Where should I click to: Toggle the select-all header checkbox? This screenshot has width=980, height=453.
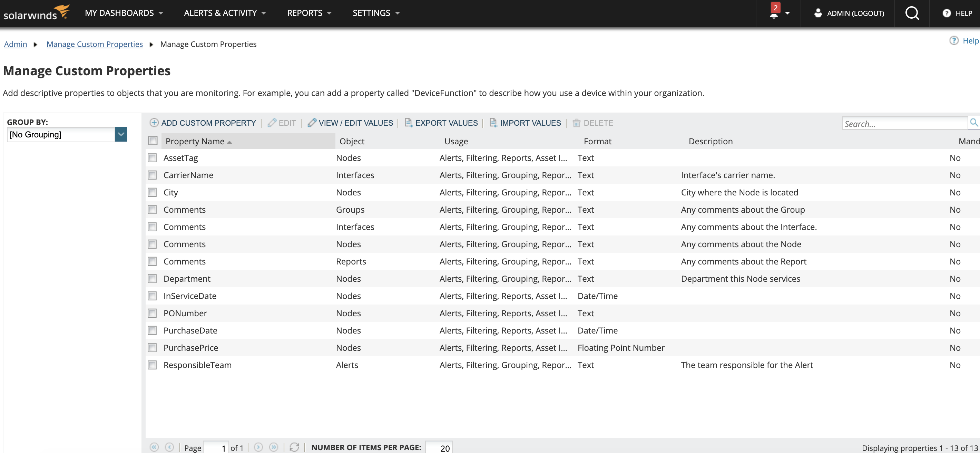153,141
